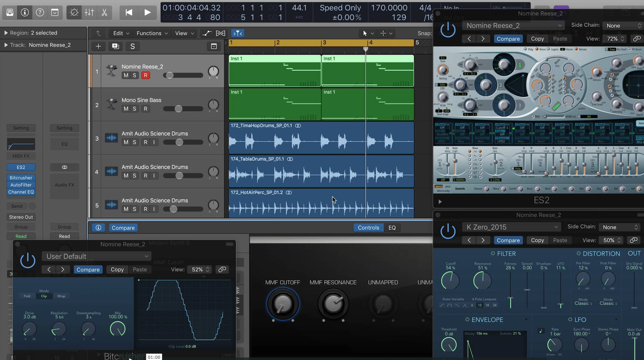Expand the Track inspector disclosure triangle
Screen dimensions: 644x360
6,45
